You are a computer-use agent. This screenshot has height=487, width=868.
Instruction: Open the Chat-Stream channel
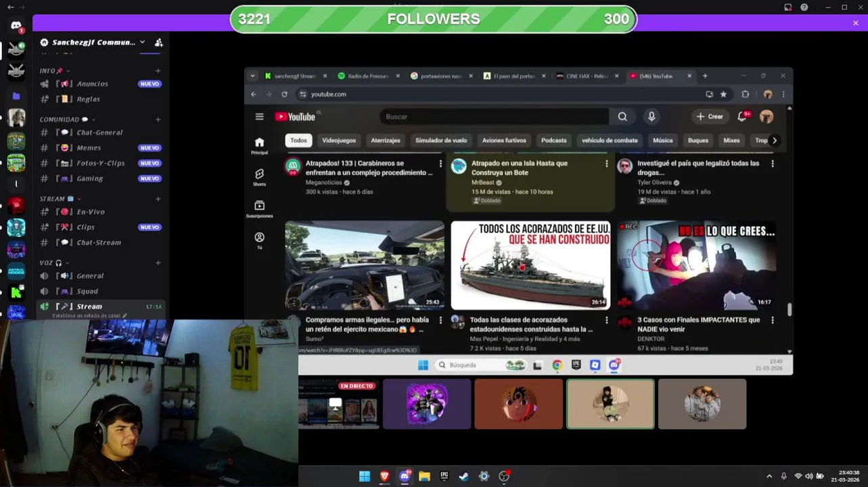100,242
